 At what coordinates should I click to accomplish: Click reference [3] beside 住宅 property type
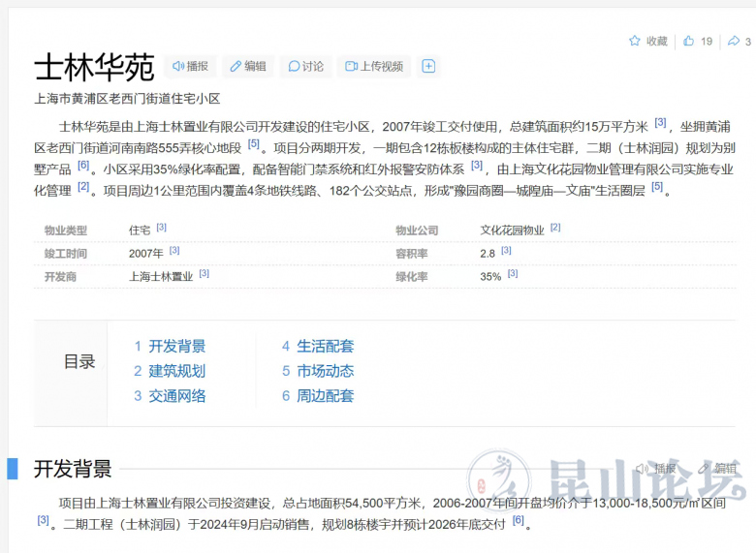point(162,228)
